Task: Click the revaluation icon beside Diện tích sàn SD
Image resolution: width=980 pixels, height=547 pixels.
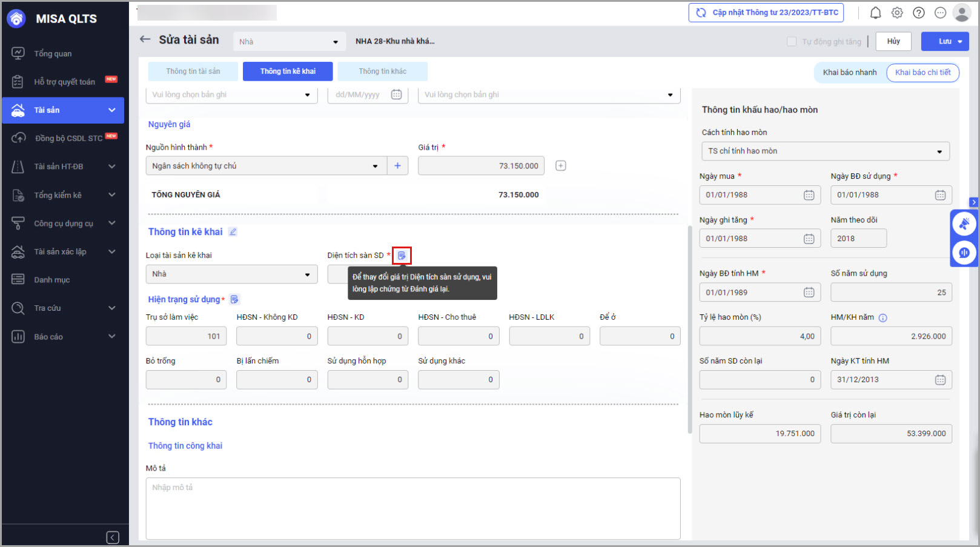Action: (402, 256)
